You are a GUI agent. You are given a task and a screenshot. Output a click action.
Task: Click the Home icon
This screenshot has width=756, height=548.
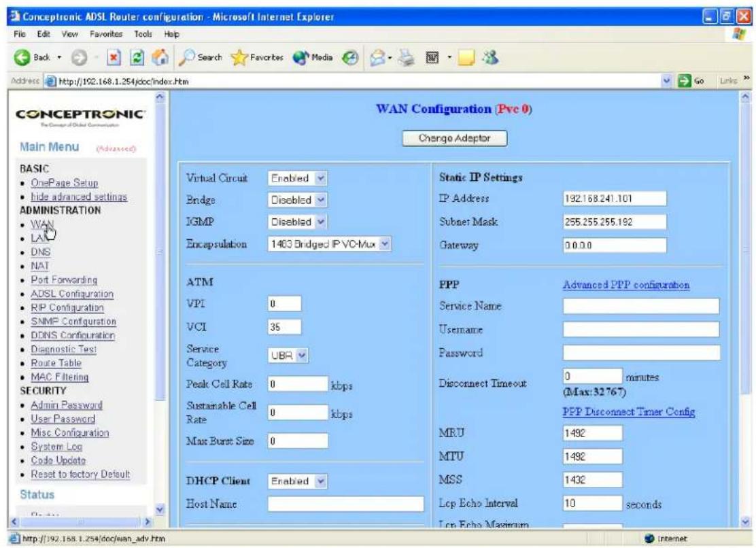click(160, 57)
